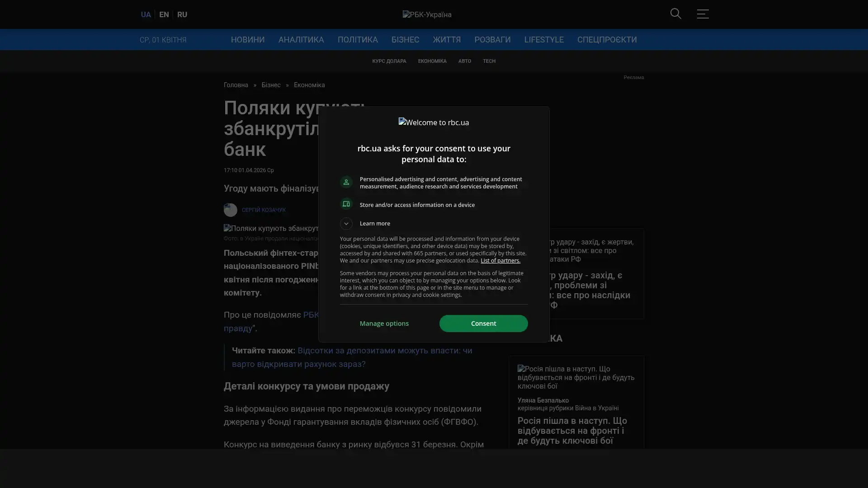Click the search magnifier icon
Screen dimensions: 868x488
[675, 14]
